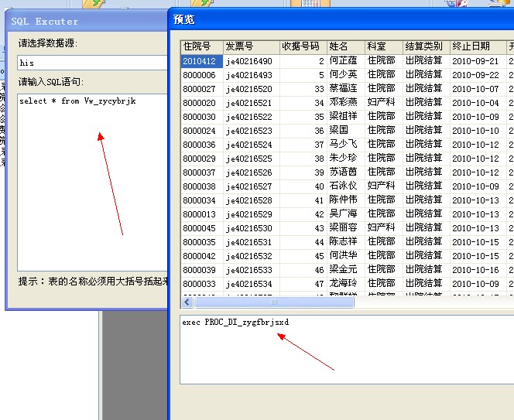Click the 住院号 column header
Image resolution: width=514 pixels, height=420 pixels.
201,46
